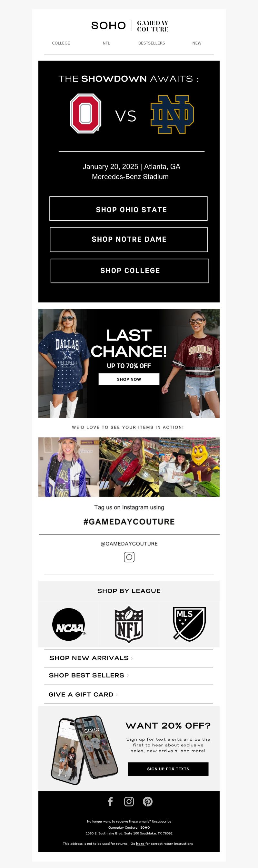Click the SIGN UP FOR TEXTS button
Image resolution: width=258 pixels, height=868 pixels.
(168, 769)
